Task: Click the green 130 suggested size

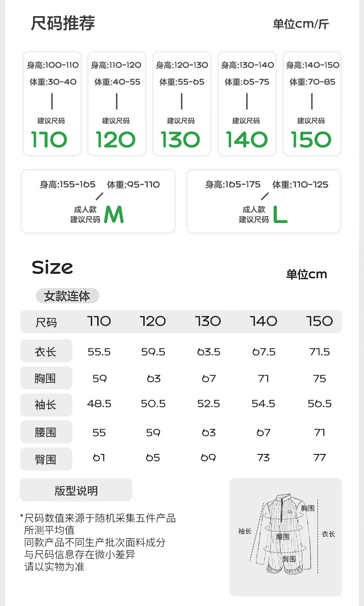Action: tap(180, 140)
